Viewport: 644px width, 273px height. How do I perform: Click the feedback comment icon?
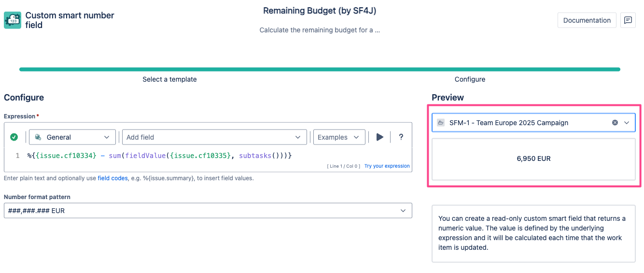pos(628,20)
